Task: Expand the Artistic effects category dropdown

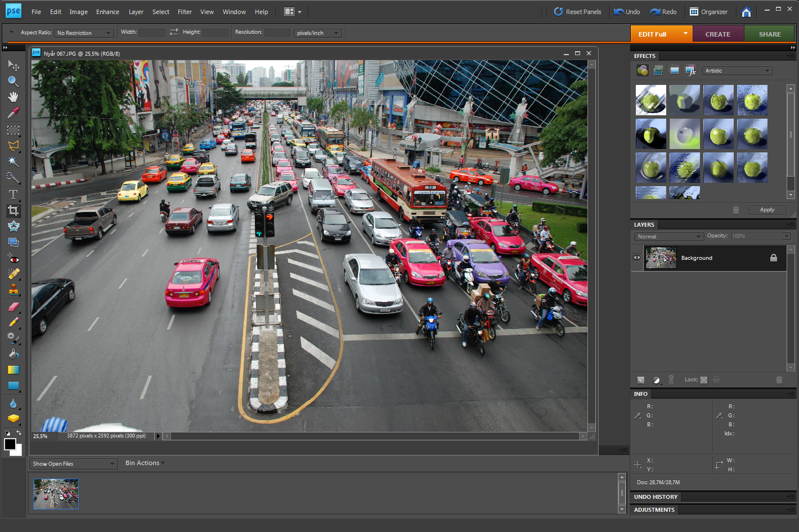Action: 737,71
